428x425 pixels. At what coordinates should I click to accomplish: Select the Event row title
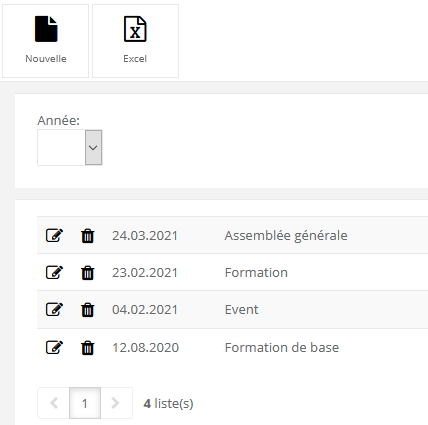[x=242, y=310]
